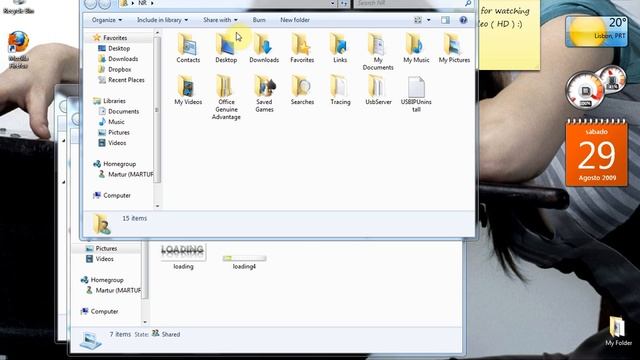The image size is (640, 360).
Task: Open the Saved Games folder
Action: pos(264,94)
